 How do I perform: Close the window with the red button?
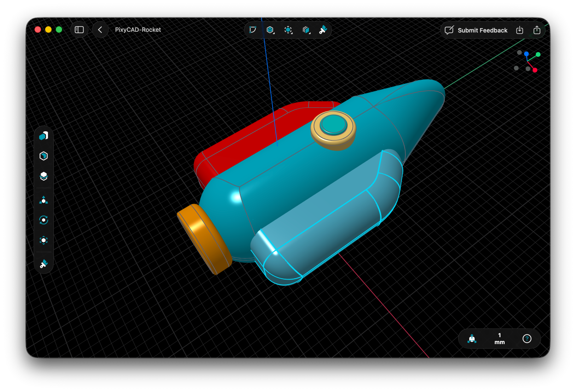point(38,29)
